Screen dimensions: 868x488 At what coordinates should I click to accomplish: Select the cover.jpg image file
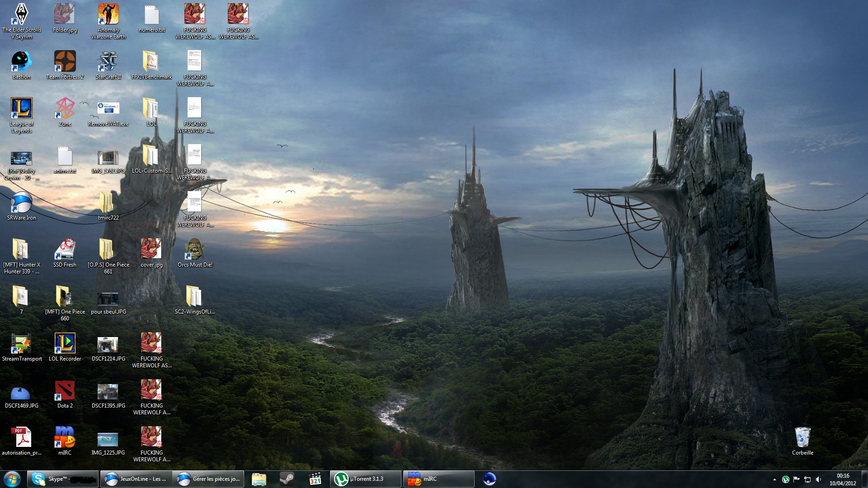pyautogui.click(x=151, y=253)
